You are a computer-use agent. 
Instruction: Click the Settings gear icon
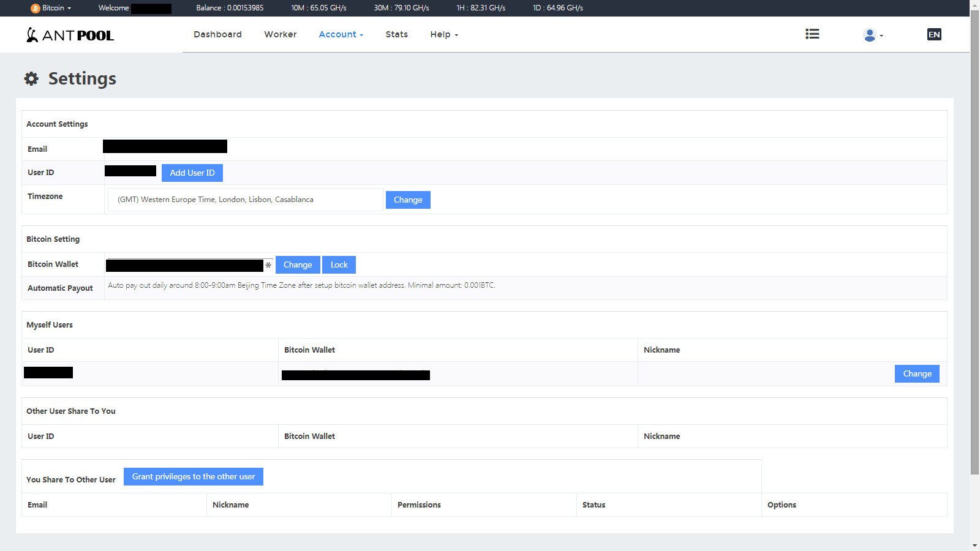tap(31, 78)
